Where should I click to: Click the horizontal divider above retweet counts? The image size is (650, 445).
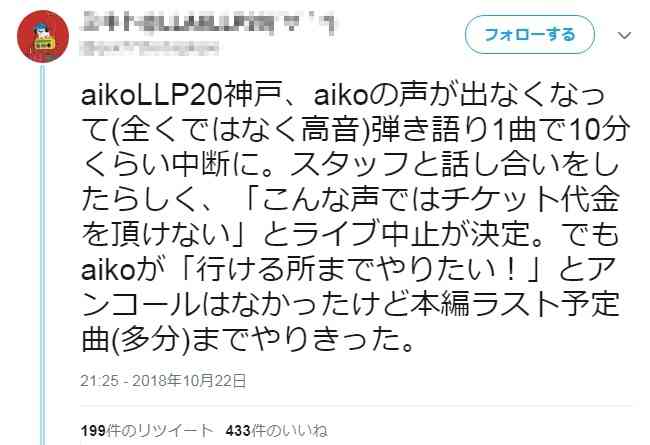coord(356,406)
